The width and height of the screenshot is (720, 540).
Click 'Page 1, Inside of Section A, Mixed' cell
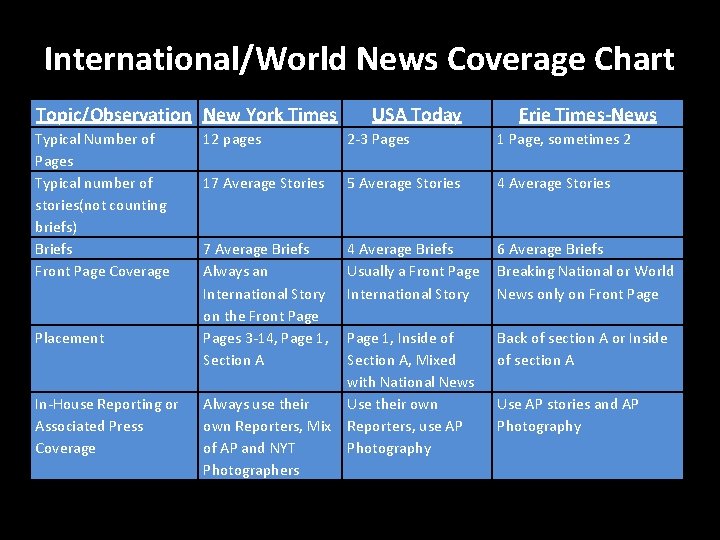(x=417, y=359)
